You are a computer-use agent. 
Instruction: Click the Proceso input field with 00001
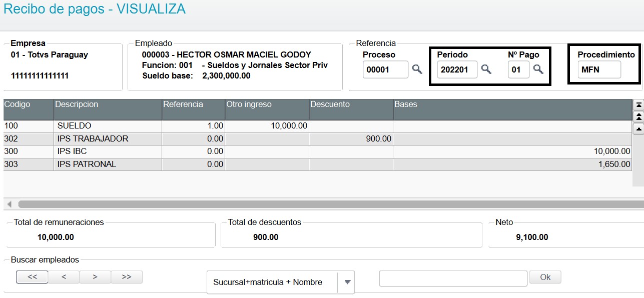pos(386,69)
